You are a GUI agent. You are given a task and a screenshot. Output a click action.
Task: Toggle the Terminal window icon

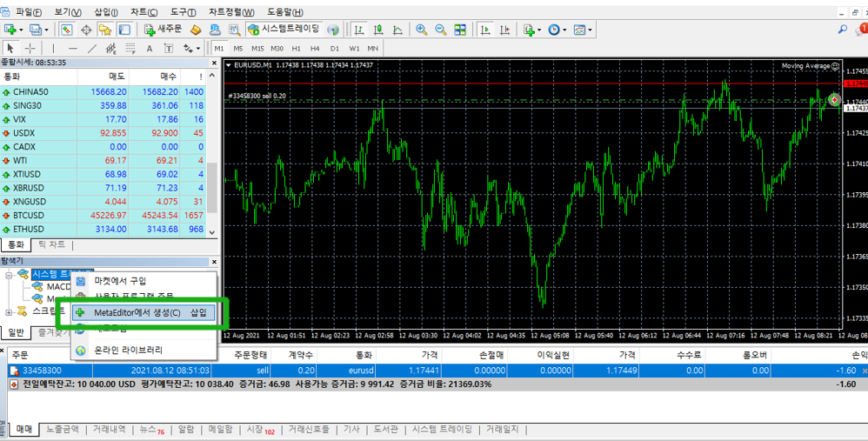(x=124, y=30)
